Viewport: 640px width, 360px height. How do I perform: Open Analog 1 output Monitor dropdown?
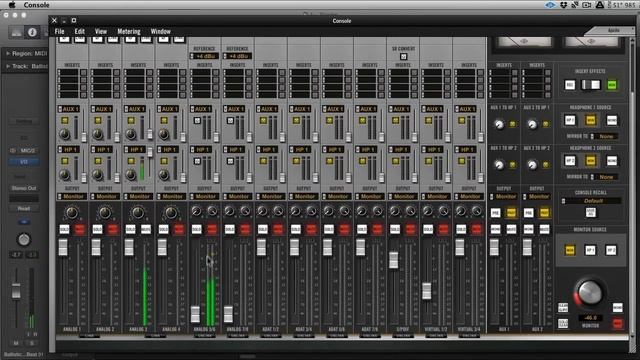72,196
